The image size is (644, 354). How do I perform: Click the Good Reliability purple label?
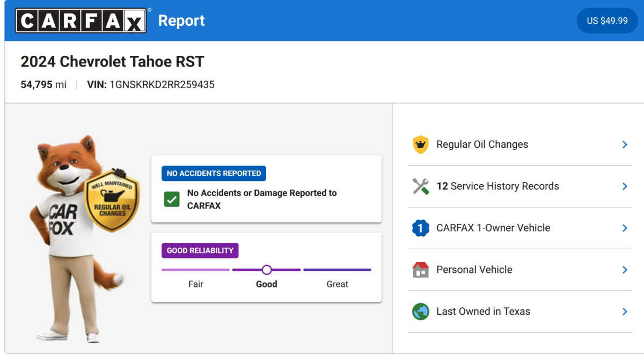(x=200, y=250)
